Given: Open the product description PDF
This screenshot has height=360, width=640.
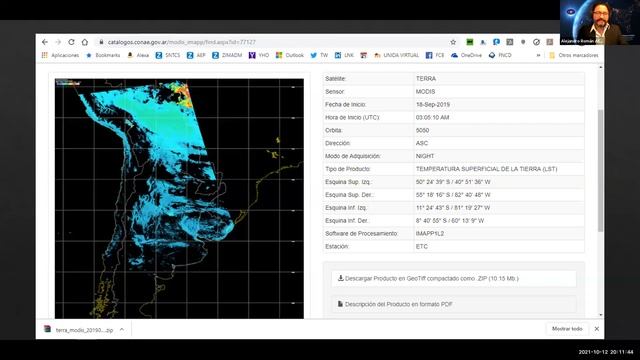Looking at the screenshot, I should (x=453, y=304).
